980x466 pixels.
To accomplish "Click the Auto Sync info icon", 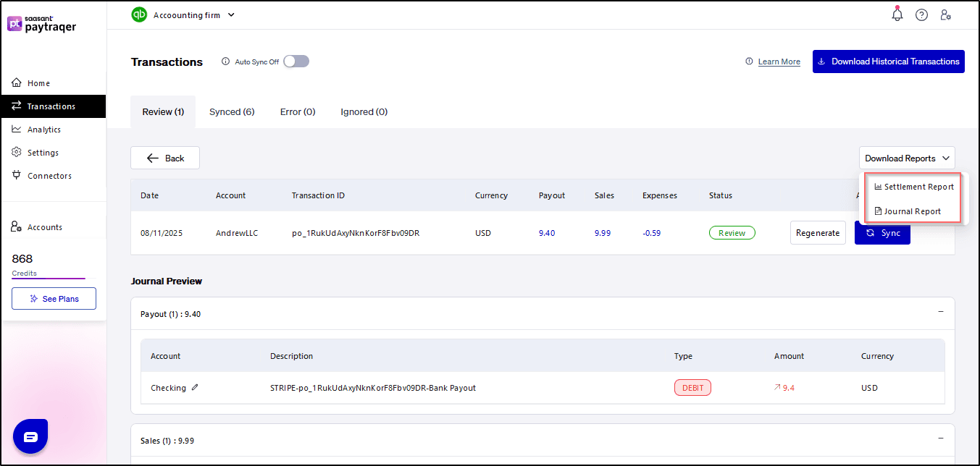I will pyautogui.click(x=225, y=62).
